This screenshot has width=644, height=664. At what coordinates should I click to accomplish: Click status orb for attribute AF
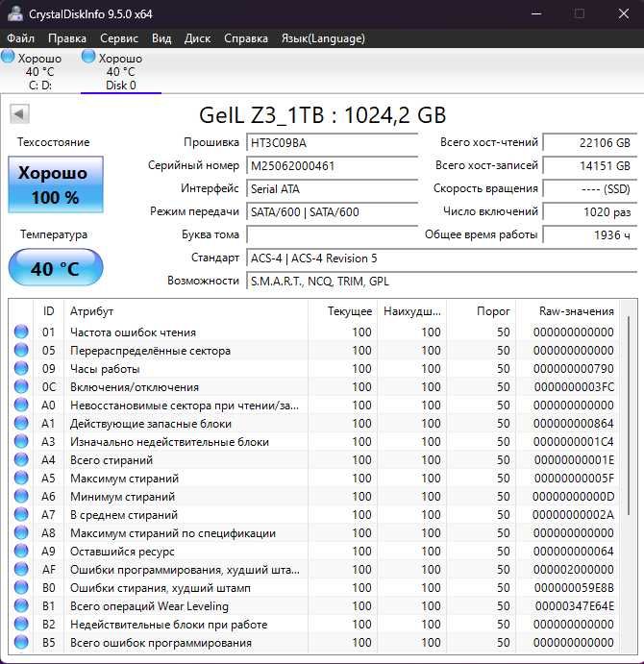pyautogui.click(x=21, y=569)
